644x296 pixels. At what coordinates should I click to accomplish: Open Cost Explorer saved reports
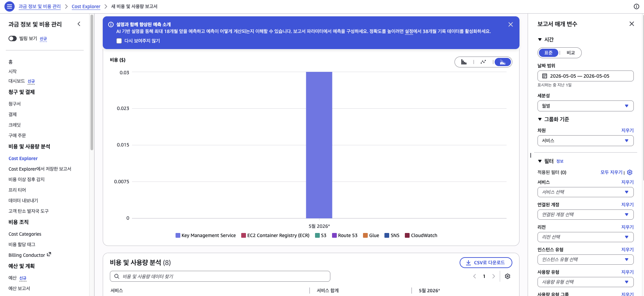coord(40,169)
